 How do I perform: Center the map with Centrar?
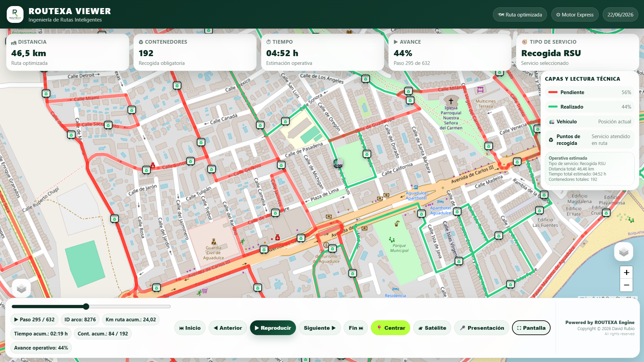390,328
